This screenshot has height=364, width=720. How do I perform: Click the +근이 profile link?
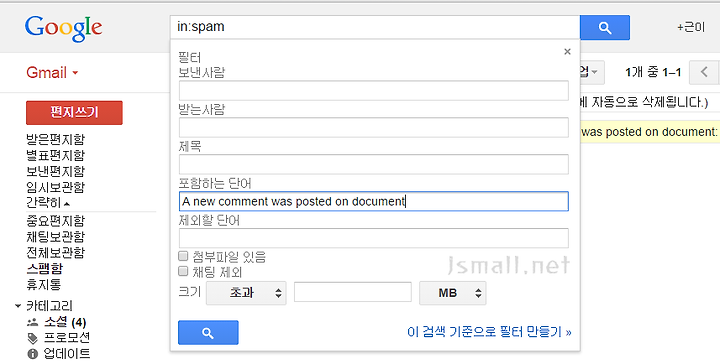tap(691, 28)
